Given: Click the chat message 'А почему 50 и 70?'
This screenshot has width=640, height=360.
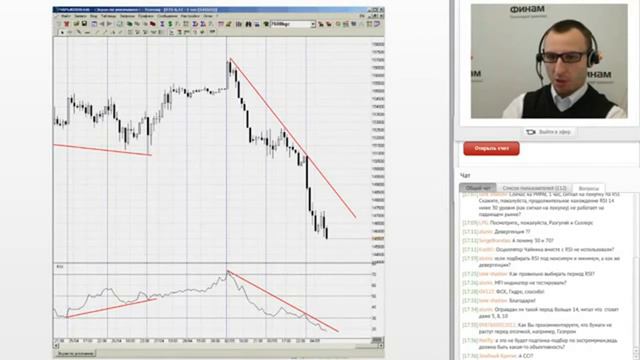Looking at the screenshot, I should pos(533,241).
